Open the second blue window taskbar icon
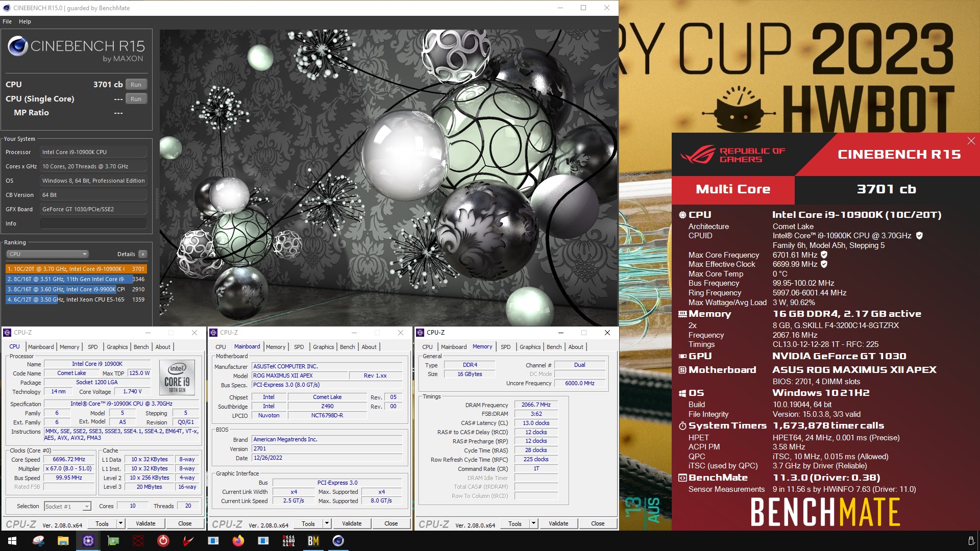This screenshot has height=551, width=980. [263, 541]
